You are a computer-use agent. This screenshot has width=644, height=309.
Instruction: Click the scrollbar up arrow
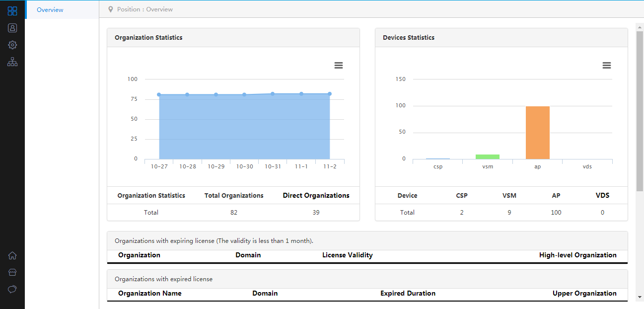pyautogui.click(x=640, y=26)
